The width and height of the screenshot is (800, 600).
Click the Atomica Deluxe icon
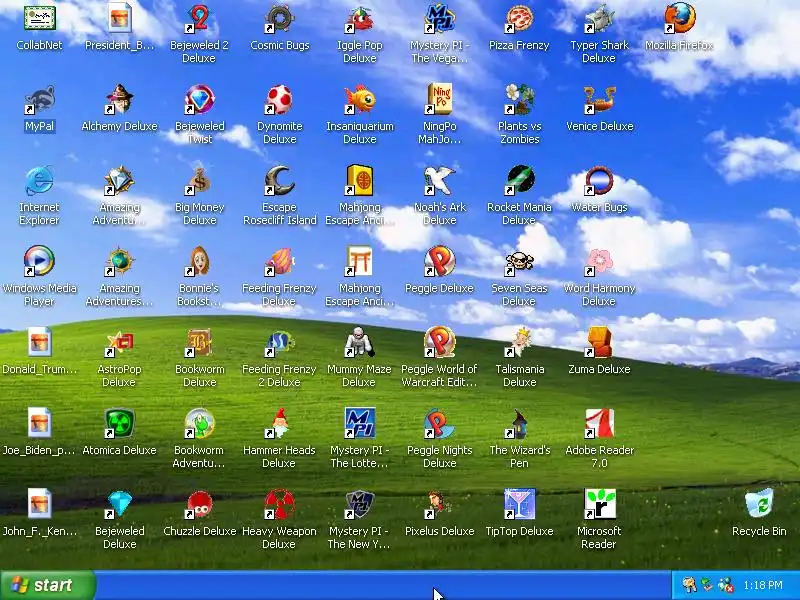[x=119, y=423]
